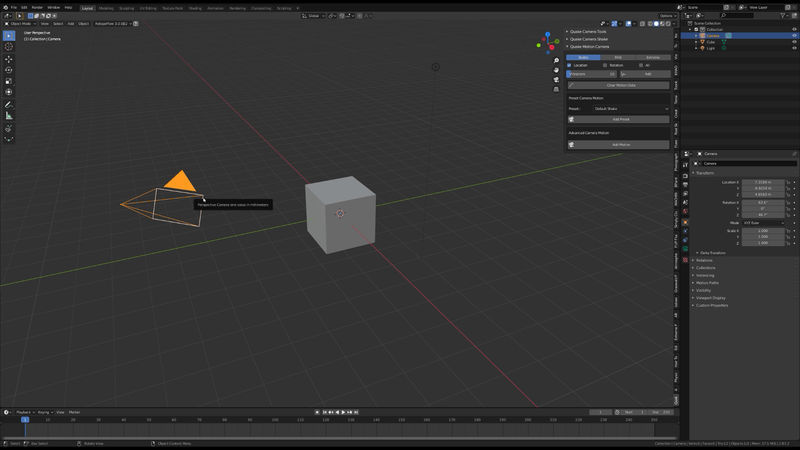The height and width of the screenshot is (450, 800).
Task: Click the Scale X value field
Action: (x=763, y=231)
